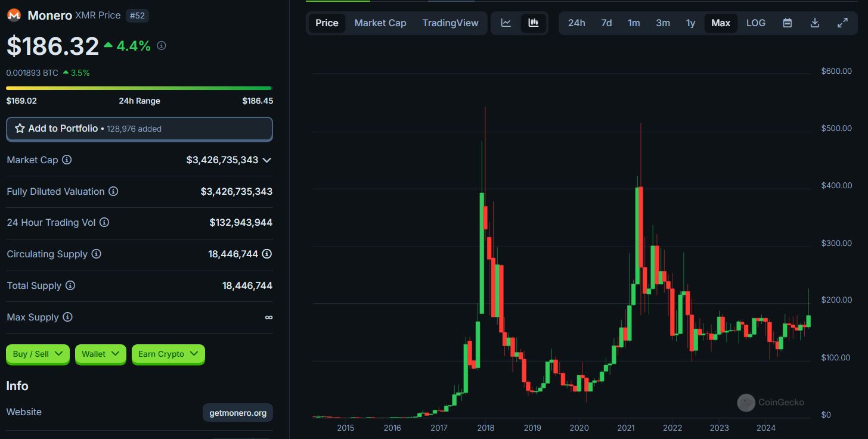Click the #52 rank badge
868x439 pixels.
click(x=137, y=15)
